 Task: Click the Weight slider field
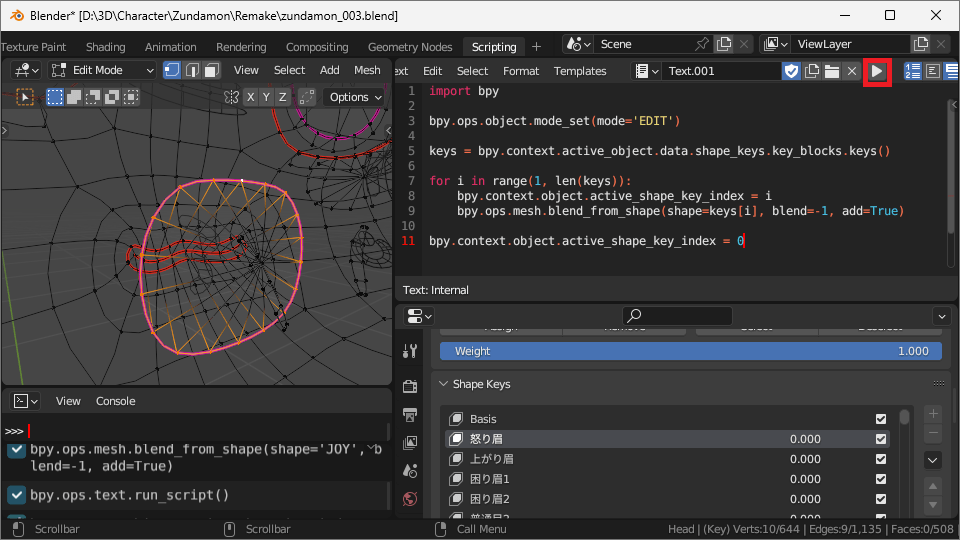pyautogui.click(x=692, y=351)
